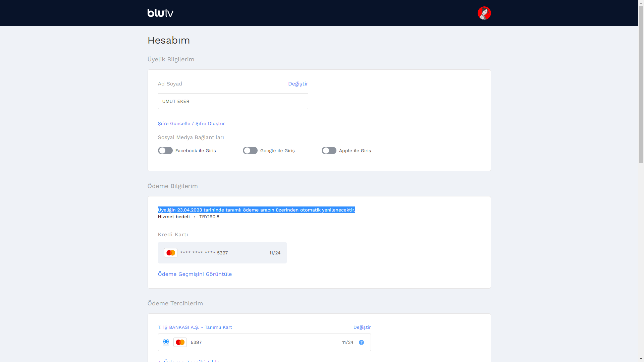Click the Mastercard icon next to 5397 in Ödeme Tercihlerim
The image size is (644, 362).
180,342
